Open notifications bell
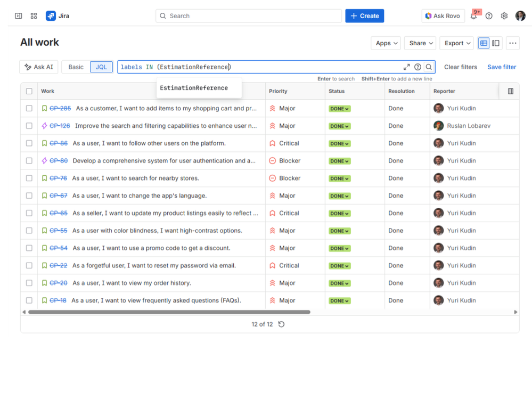The width and height of the screenshot is (532, 399). click(473, 16)
